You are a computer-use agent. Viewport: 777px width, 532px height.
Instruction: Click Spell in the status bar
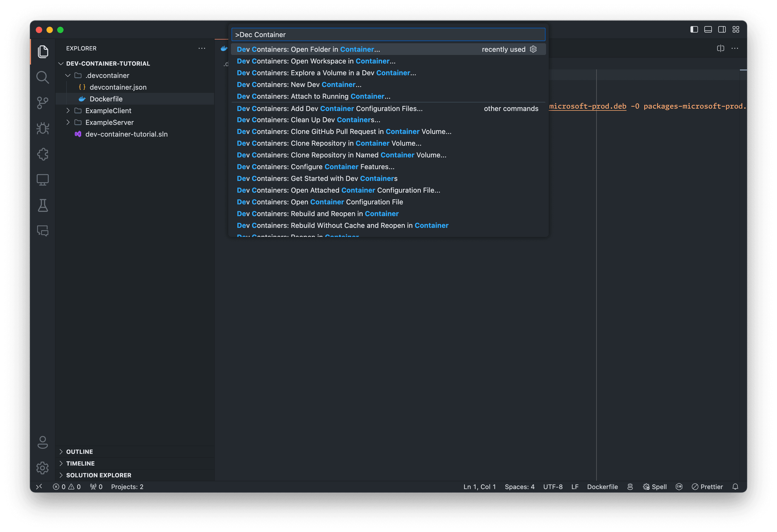[655, 487]
